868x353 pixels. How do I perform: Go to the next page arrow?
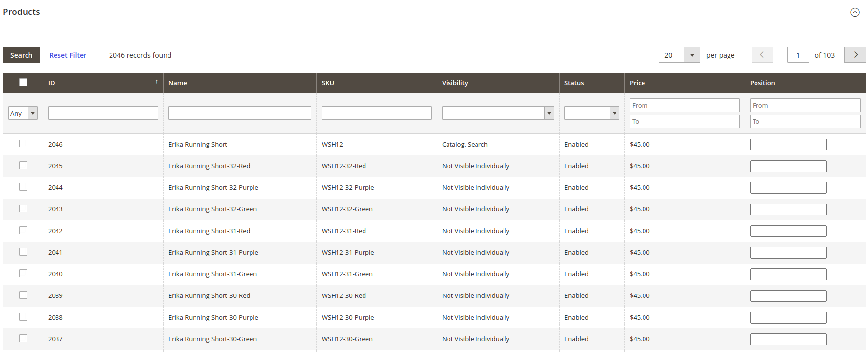click(855, 55)
